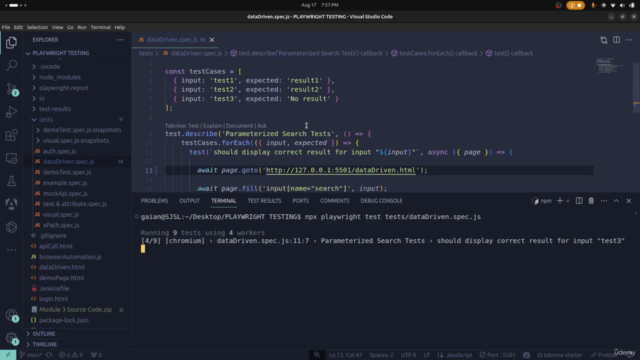This screenshot has height=360, width=640.
Task: Split the editor to the right
Action: click(616, 40)
